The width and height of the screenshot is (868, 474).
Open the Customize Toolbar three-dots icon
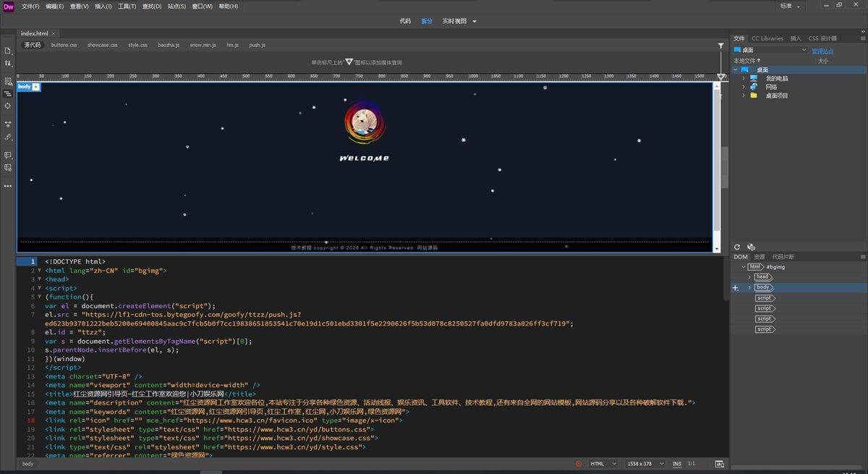click(8, 186)
